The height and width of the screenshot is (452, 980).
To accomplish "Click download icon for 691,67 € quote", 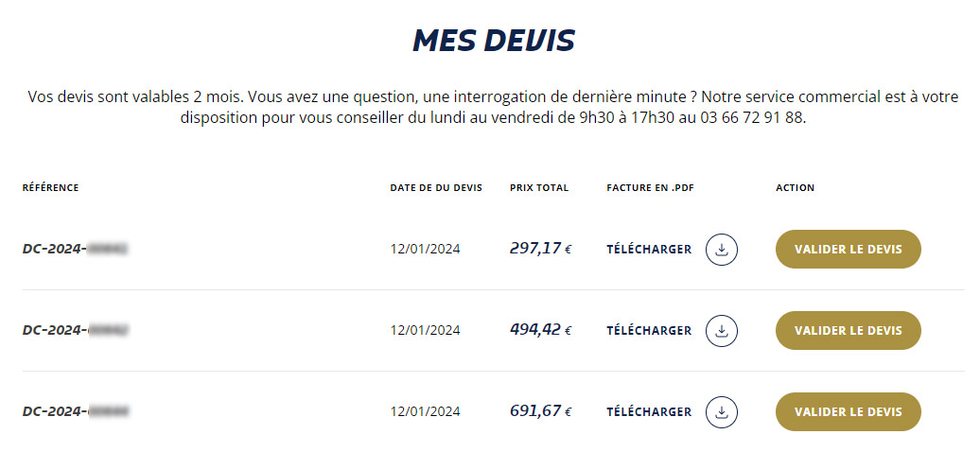I will [x=721, y=412].
